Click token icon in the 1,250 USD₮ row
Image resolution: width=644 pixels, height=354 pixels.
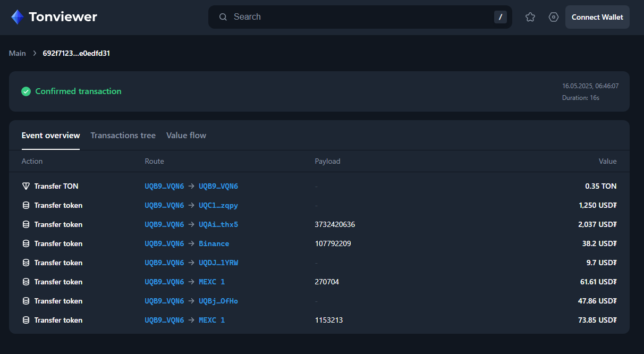click(26, 205)
